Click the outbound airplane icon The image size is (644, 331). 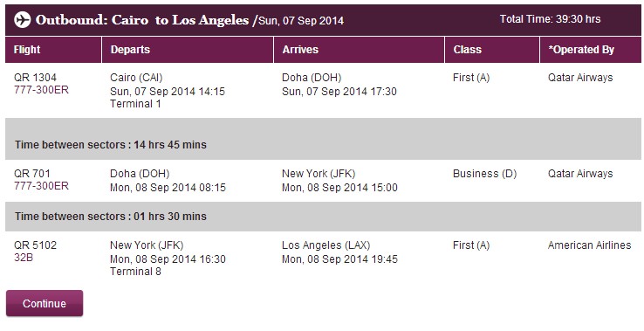(x=22, y=19)
